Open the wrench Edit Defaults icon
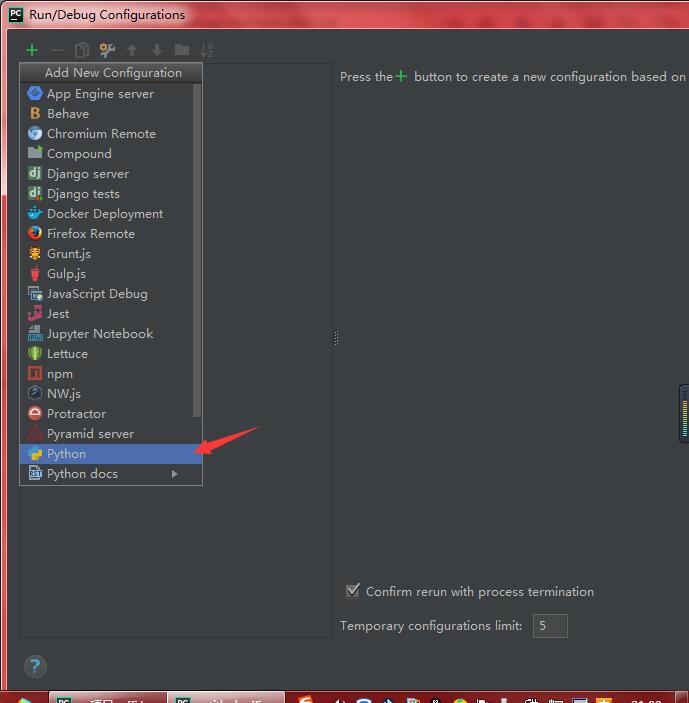This screenshot has height=703, width=689. [x=107, y=50]
